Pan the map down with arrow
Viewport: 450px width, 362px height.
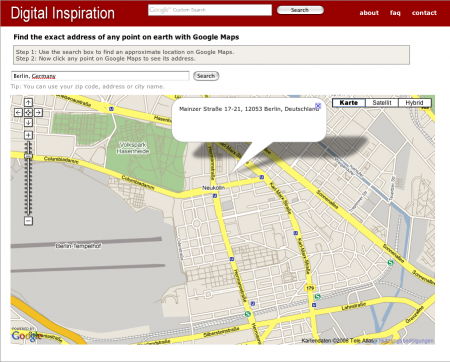(x=28, y=123)
